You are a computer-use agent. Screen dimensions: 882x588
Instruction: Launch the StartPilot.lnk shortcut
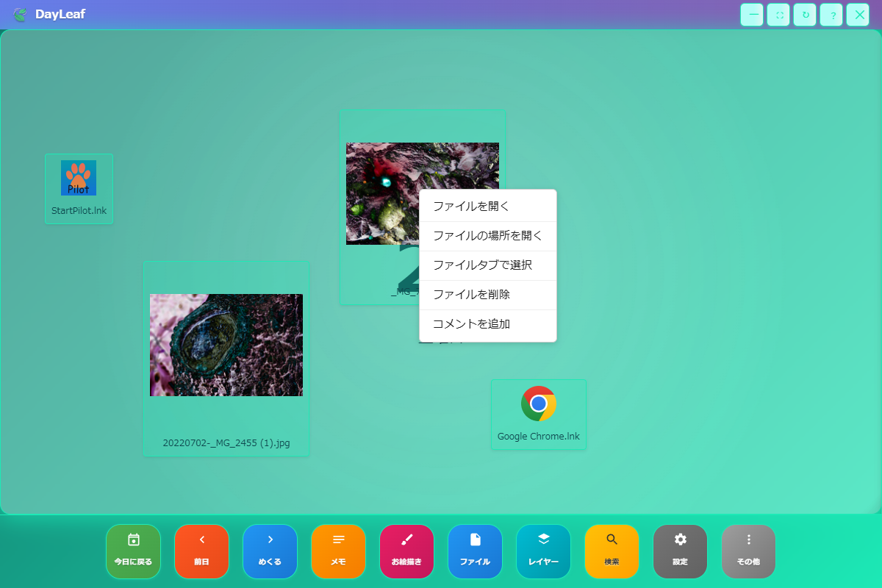[x=79, y=178]
